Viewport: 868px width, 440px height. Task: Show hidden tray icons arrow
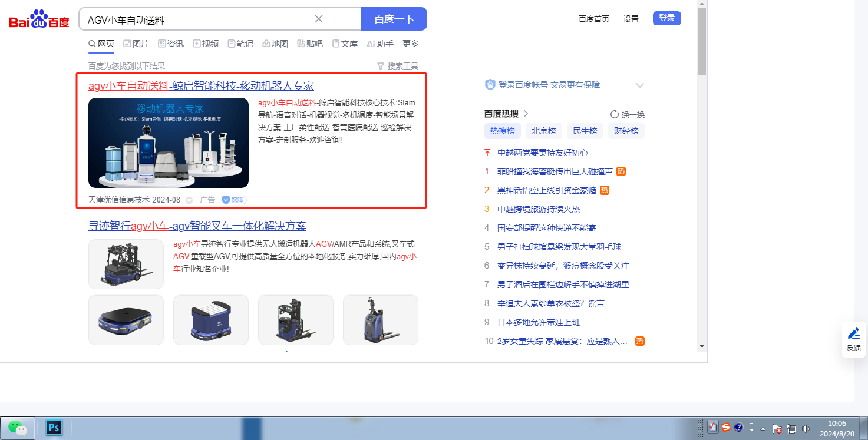tap(763, 428)
